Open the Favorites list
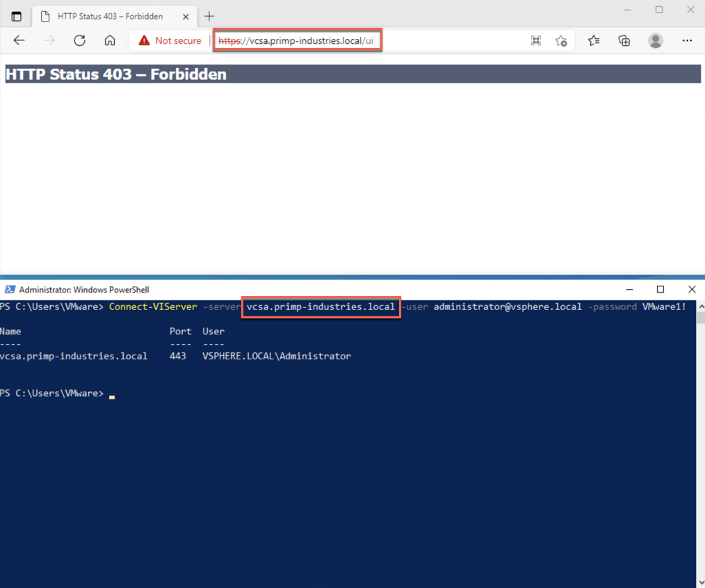 (x=593, y=40)
